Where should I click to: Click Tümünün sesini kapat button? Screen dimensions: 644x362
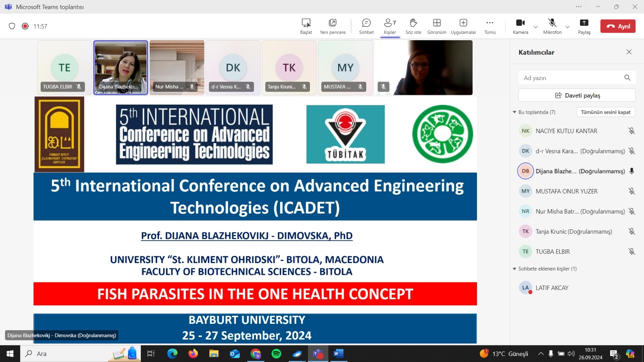pyautogui.click(x=605, y=112)
